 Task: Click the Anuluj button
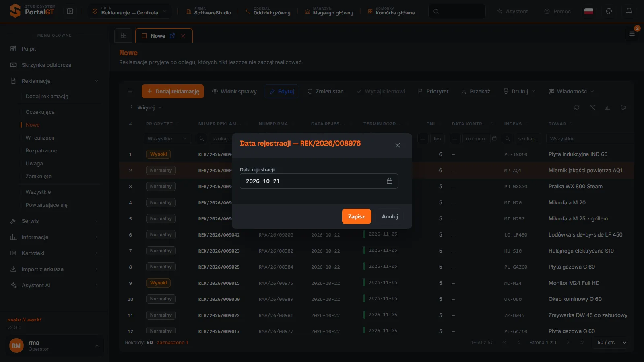[x=390, y=216]
